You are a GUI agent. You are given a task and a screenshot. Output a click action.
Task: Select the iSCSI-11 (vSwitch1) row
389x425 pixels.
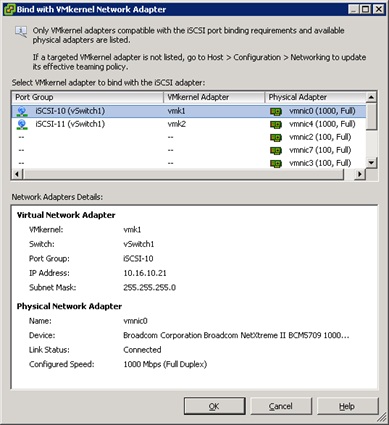189,124
